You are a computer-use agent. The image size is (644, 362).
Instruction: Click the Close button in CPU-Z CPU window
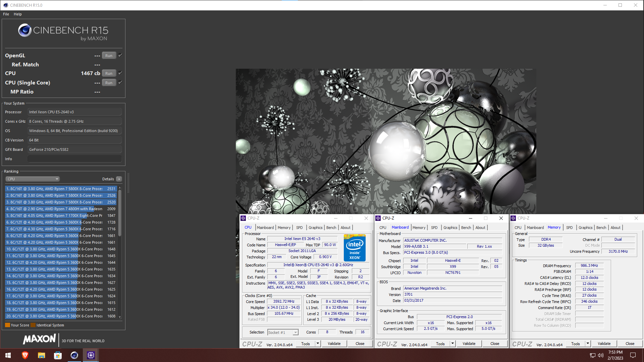pos(360,344)
